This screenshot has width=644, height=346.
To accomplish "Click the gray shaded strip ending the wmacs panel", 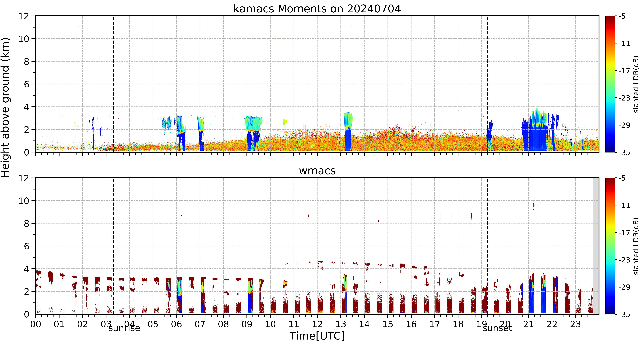I will [596, 246].
